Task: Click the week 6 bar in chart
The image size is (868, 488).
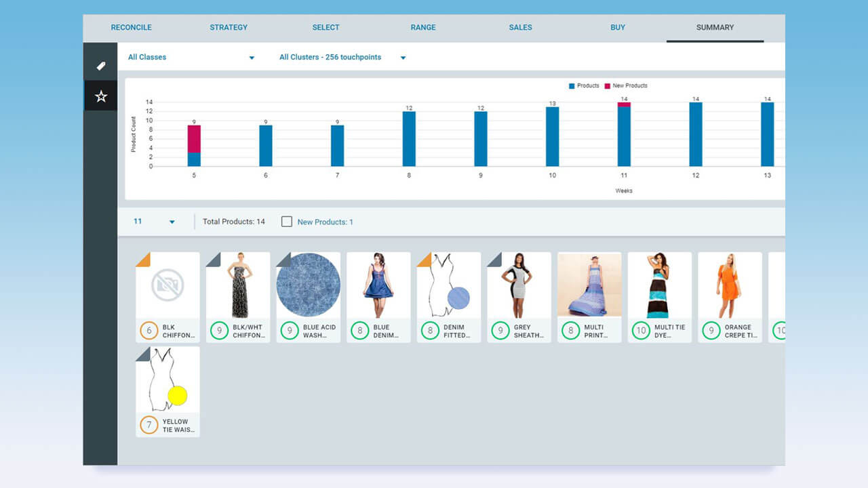Action: coord(266,146)
